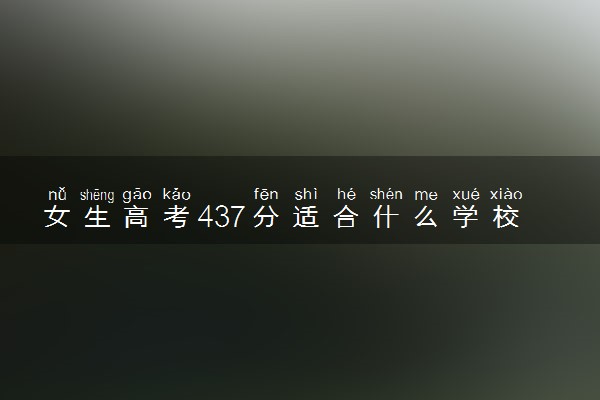This screenshot has width=600, height=400.
Task: Click the pinyin label xiào
Action: (506, 194)
